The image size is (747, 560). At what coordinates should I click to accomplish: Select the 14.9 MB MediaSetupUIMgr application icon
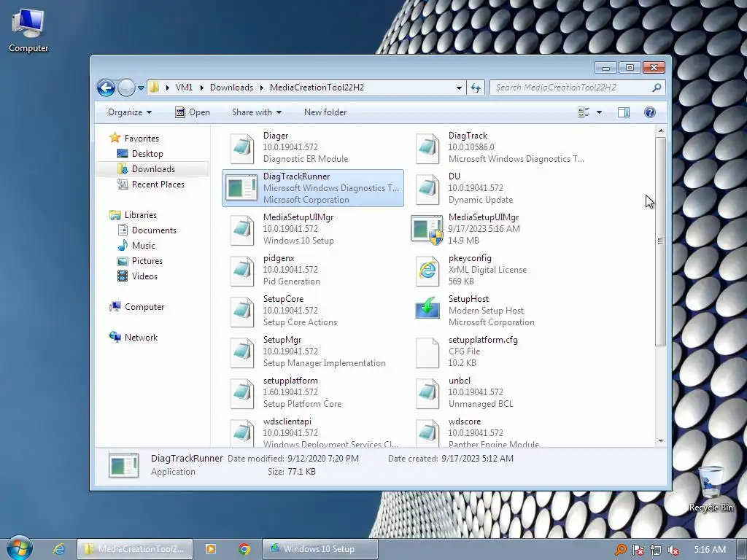(x=427, y=230)
